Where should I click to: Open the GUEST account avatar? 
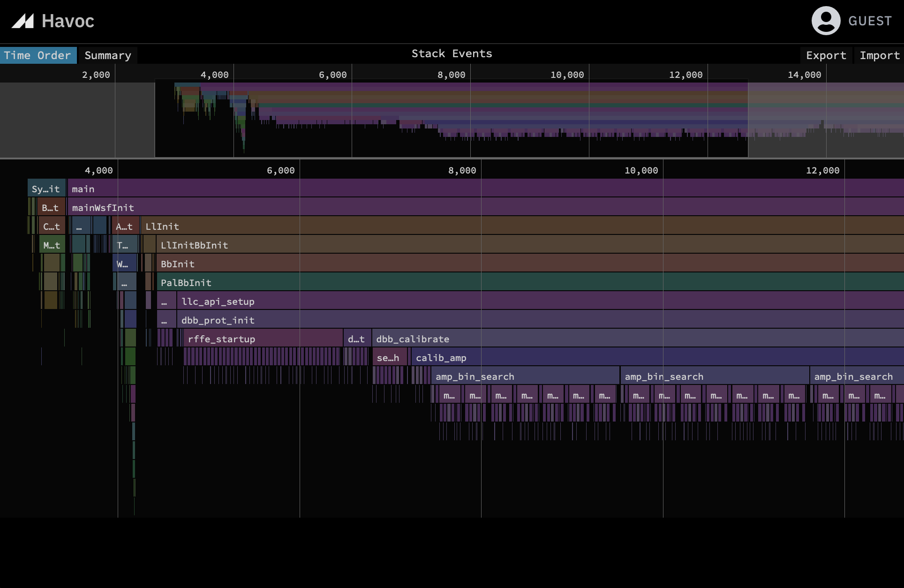point(826,20)
